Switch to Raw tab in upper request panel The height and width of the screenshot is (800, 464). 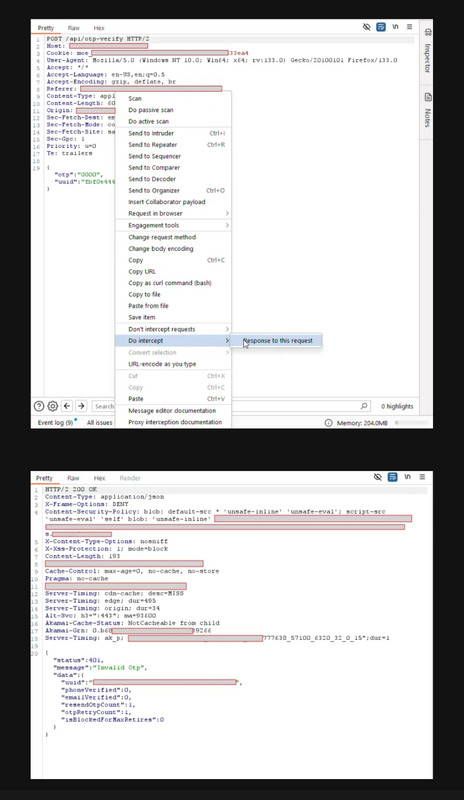tap(74, 28)
